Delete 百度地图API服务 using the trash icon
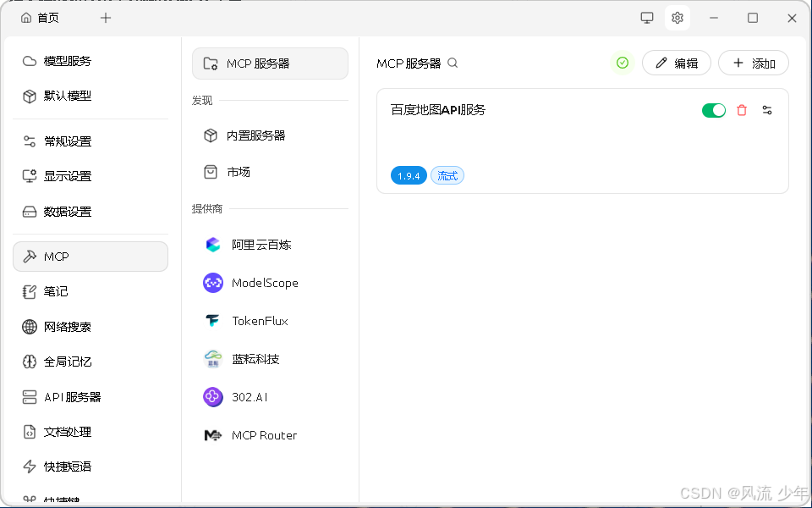Screen dimensions: 812x508 (x=742, y=110)
